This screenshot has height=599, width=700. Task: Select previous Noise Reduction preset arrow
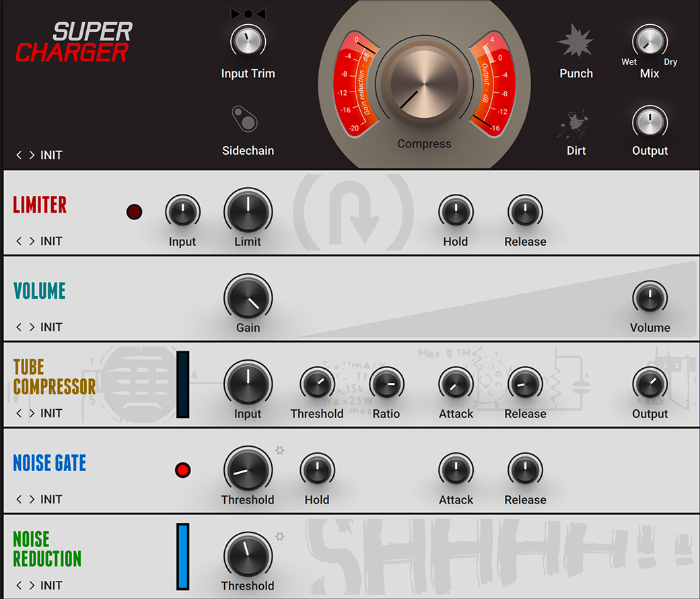pos(19,585)
